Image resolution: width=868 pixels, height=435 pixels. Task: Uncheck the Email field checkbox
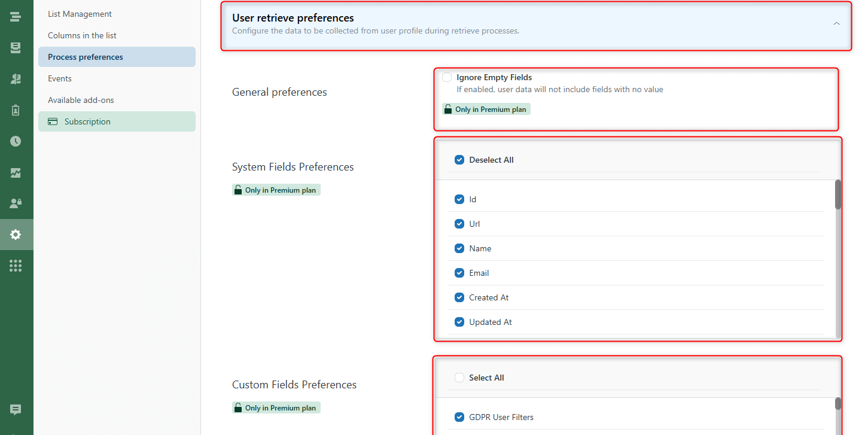pos(459,273)
